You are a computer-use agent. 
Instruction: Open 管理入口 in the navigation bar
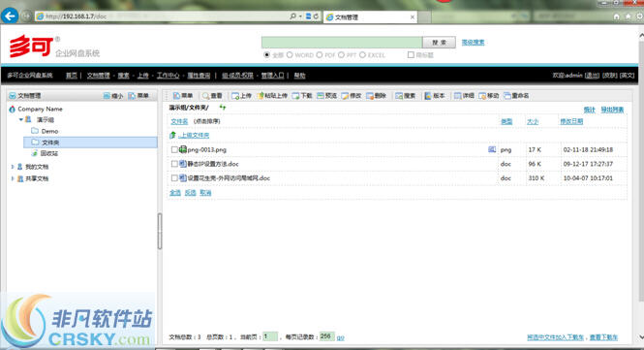click(273, 76)
